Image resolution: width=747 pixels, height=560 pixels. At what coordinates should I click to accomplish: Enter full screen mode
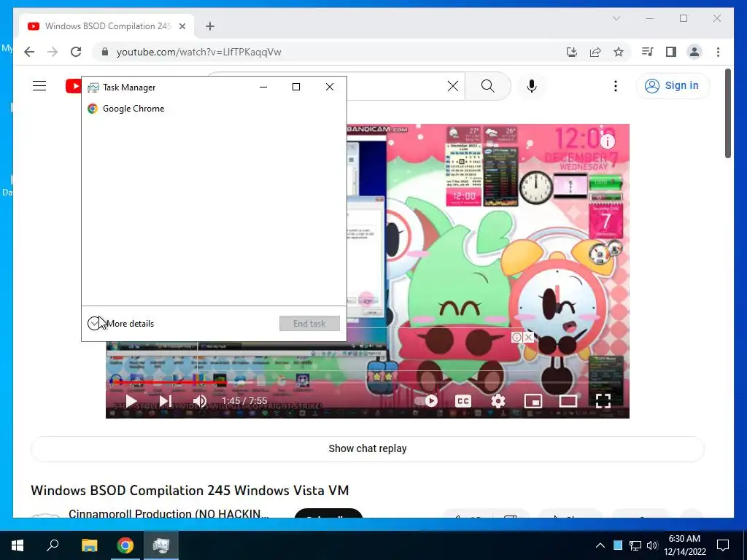tap(603, 401)
